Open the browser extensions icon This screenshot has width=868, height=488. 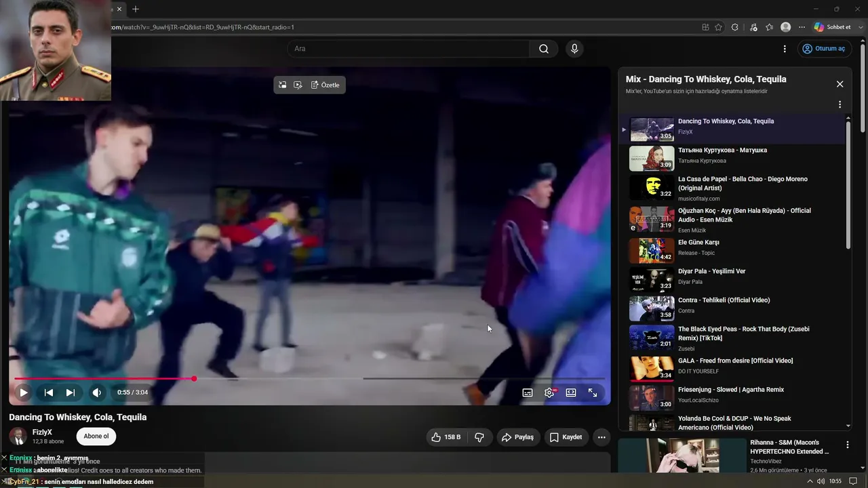click(734, 27)
